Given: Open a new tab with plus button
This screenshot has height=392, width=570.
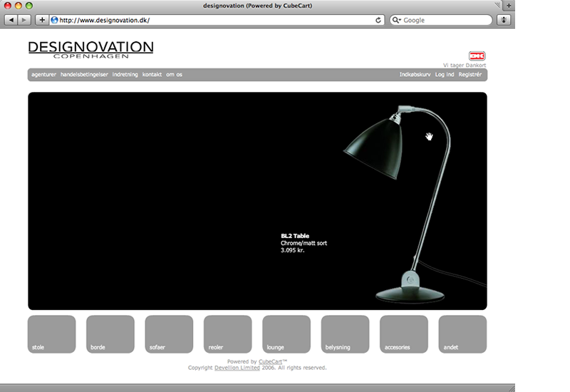Looking at the screenshot, I should (509, 6).
